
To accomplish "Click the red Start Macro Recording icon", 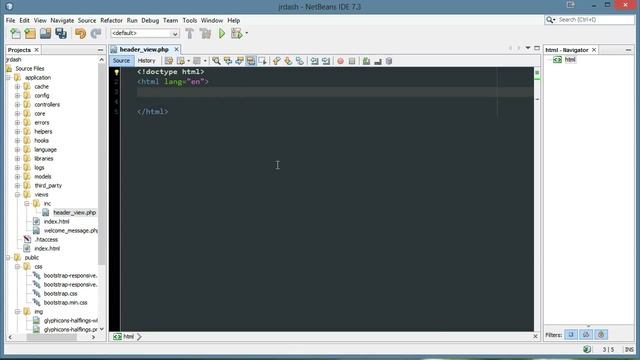I will pos(340,61).
